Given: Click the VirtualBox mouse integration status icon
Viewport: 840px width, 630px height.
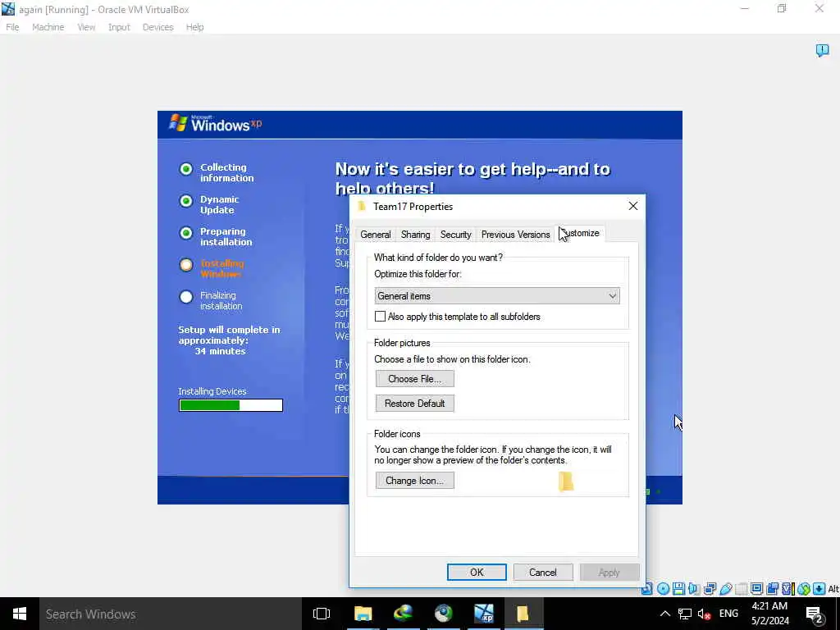Looking at the screenshot, I should [x=803, y=589].
